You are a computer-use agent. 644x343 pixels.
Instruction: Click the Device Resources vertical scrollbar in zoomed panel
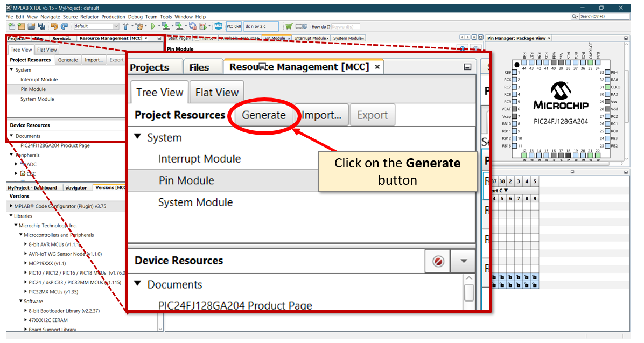pyautogui.click(x=468, y=292)
